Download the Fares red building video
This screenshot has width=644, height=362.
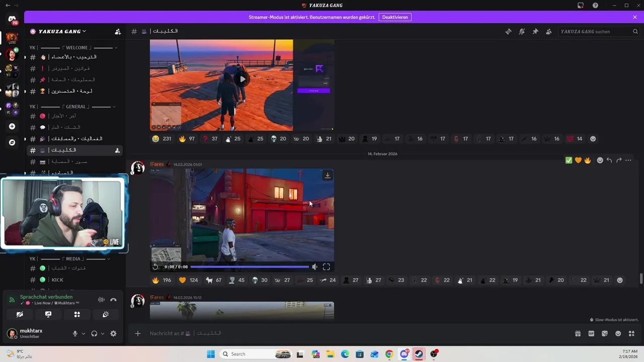point(328,175)
